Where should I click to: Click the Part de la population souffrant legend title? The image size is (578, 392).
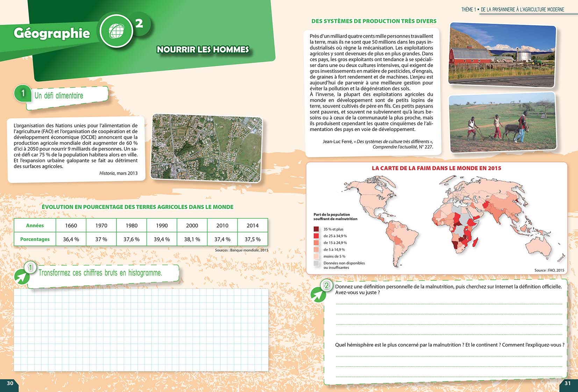[335, 217]
